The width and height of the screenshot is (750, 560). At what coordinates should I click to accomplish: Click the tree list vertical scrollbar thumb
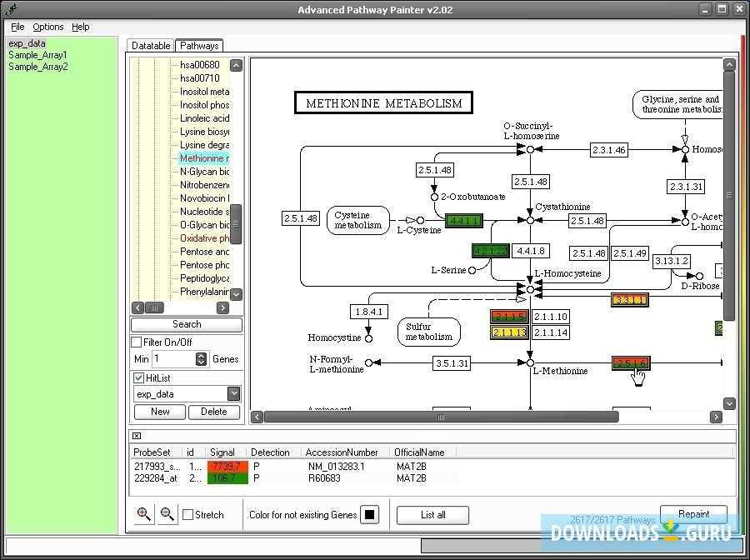(237, 224)
